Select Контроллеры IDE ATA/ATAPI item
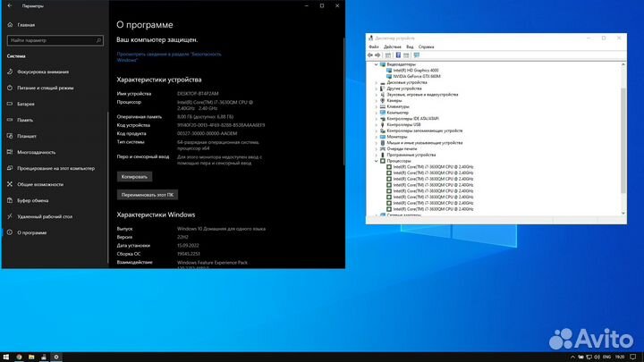This screenshot has width=644, height=362. (412, 119)
